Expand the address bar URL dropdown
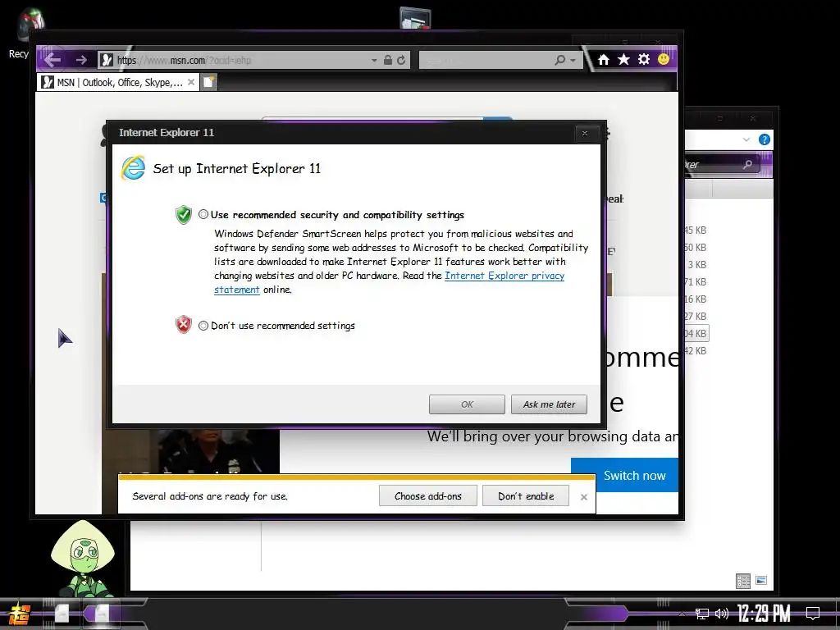840x630 pixels. coord(374,61)
